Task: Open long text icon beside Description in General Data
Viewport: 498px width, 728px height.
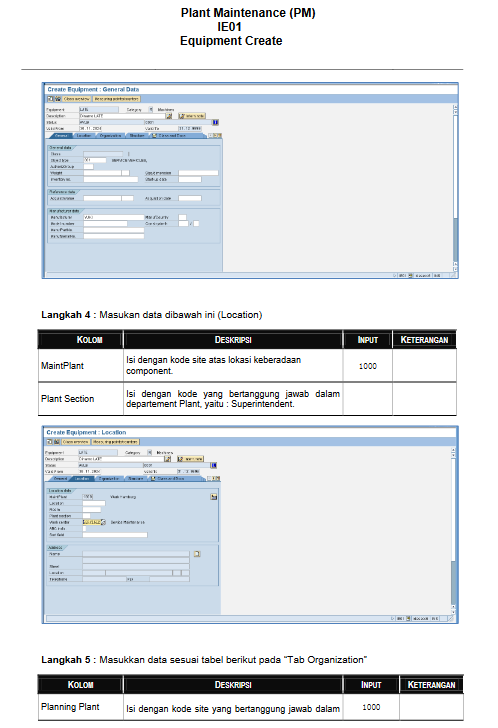Action: [x=169, y=116]
